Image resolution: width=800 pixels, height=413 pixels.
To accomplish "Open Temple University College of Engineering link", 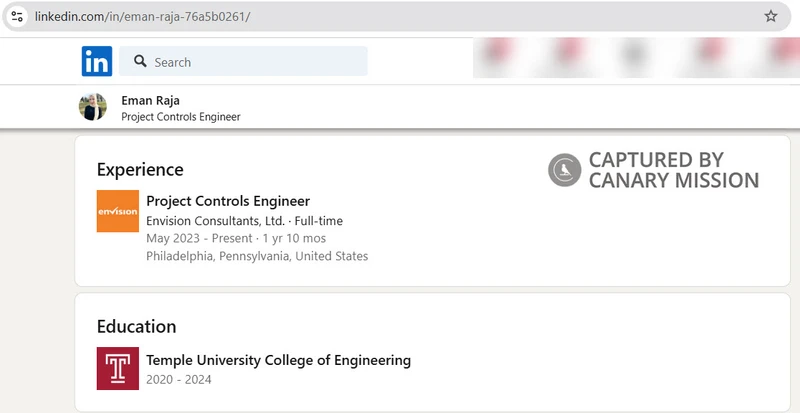I will (x=279, y=360).
